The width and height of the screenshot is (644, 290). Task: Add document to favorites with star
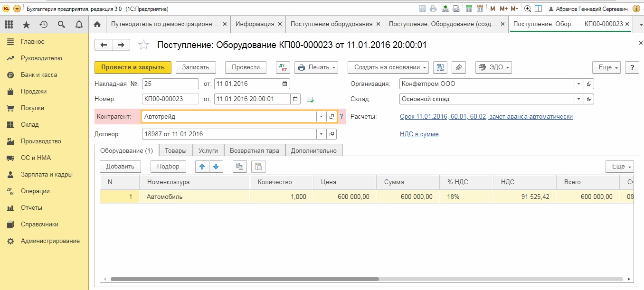143,45
